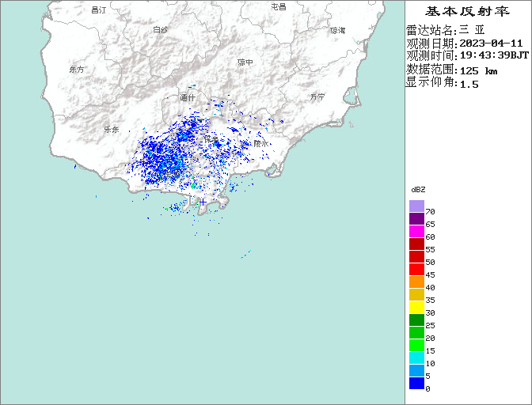532x405 pixels.
Task: Click the 白沙 map label
Action: click(161, 30)
